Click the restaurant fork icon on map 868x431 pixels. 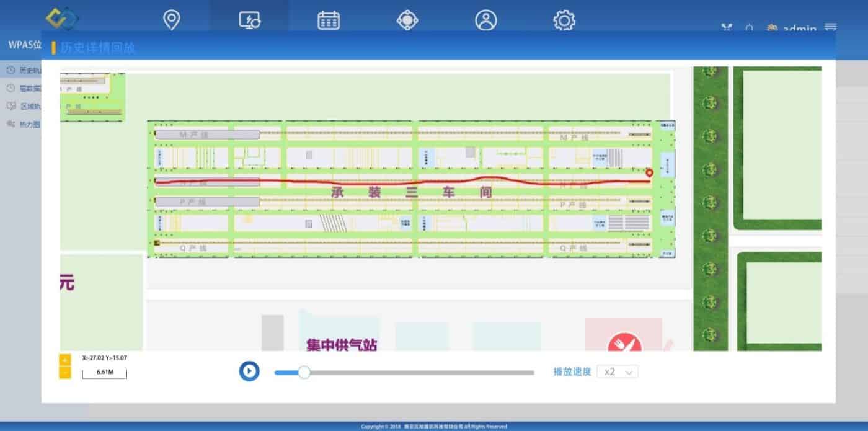pos(624,342)
